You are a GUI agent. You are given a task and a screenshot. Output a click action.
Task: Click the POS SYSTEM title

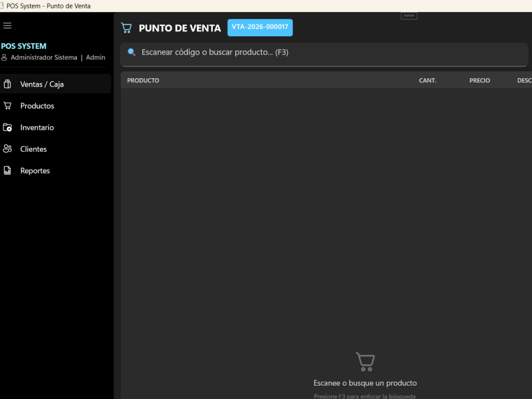click(24, 46)
